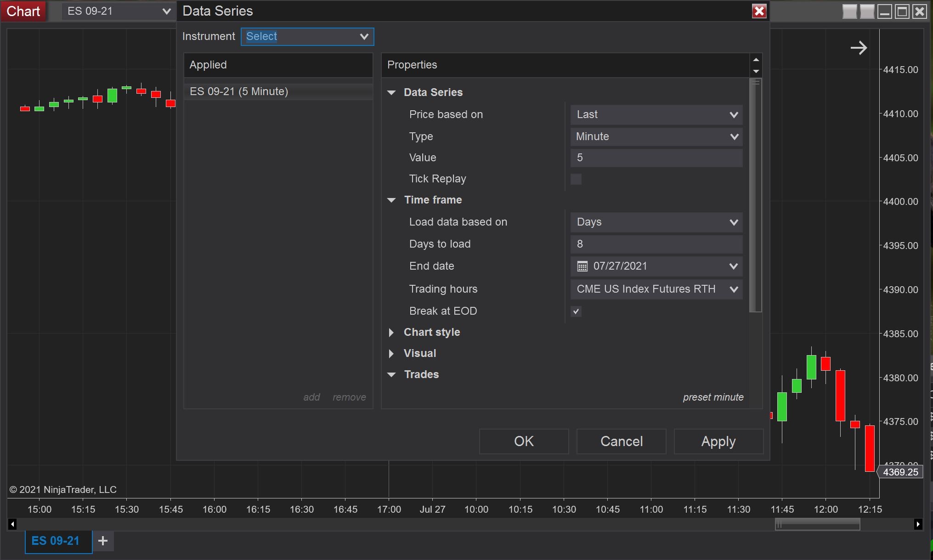Expand the Chart style section

(x=391, y=332)
